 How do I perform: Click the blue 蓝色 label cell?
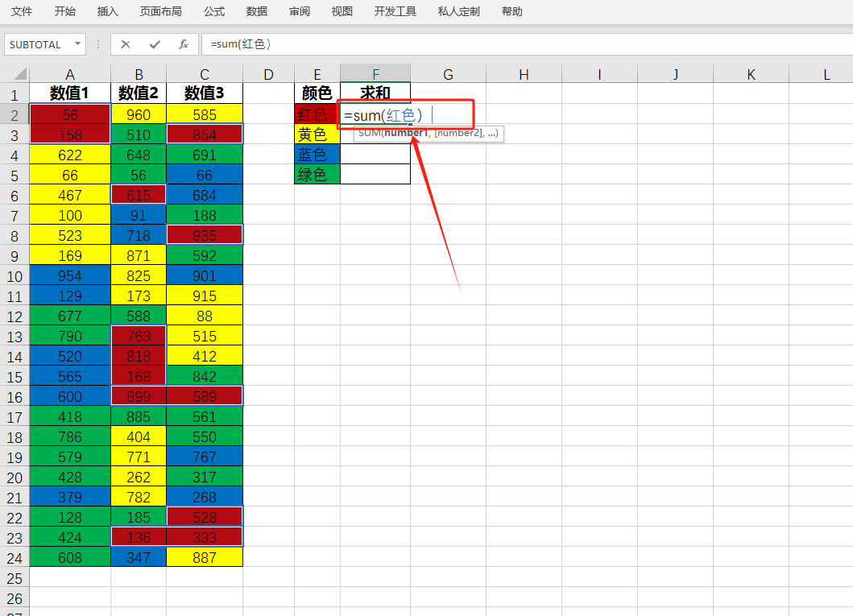pyautogui.click(x=317, y=155)
